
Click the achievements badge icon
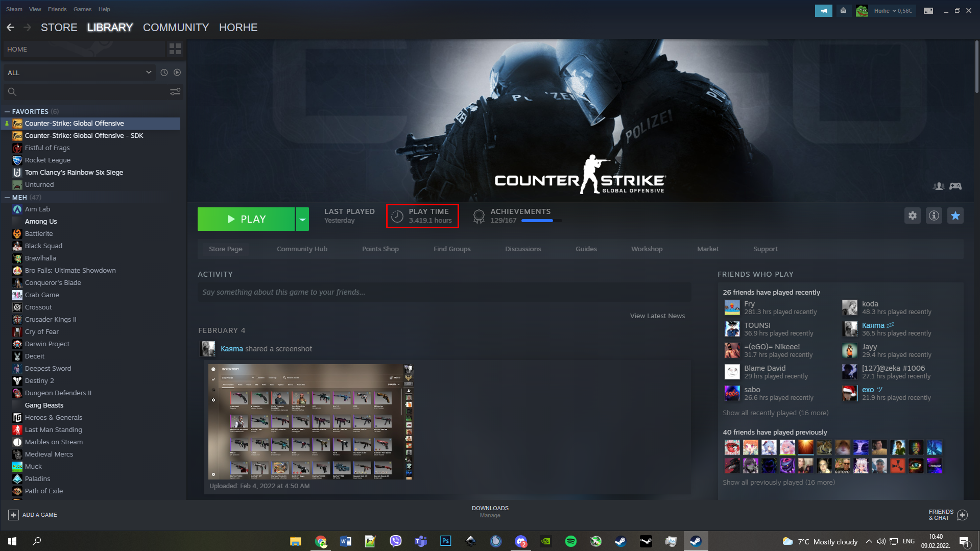[479, 217]
